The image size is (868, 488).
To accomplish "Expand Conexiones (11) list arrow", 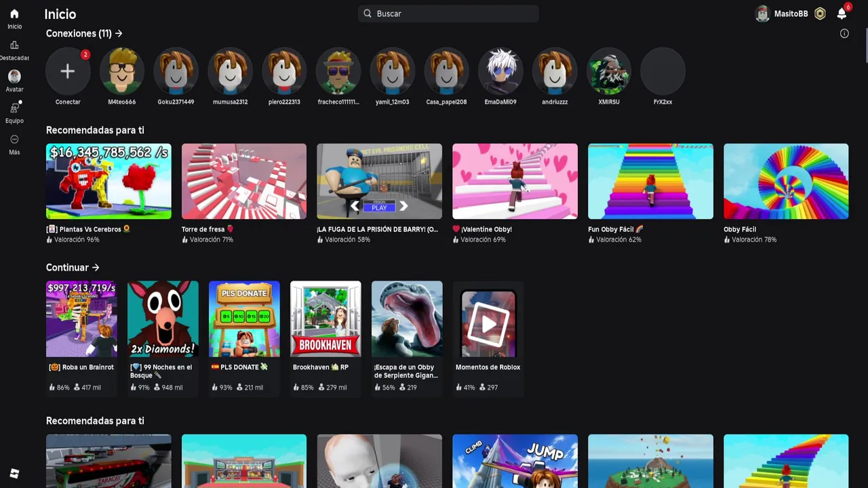I will coord(119,33).
